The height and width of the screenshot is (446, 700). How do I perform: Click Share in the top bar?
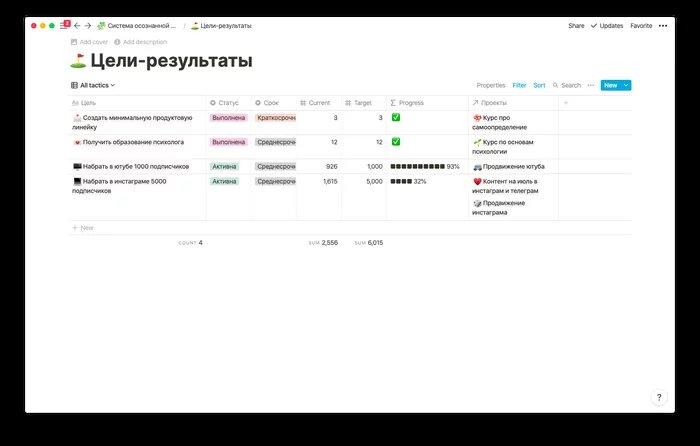576,26
